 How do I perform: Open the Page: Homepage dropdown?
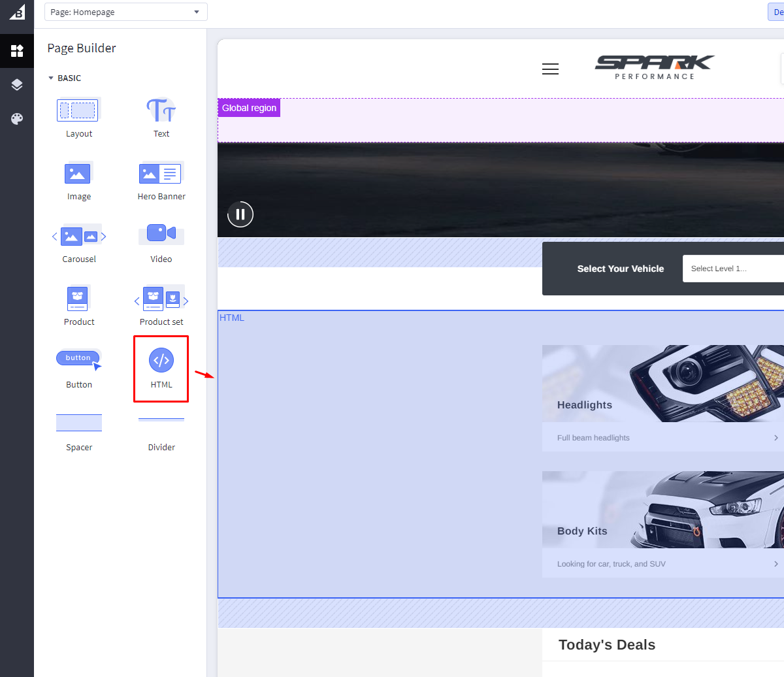point(126,12)
